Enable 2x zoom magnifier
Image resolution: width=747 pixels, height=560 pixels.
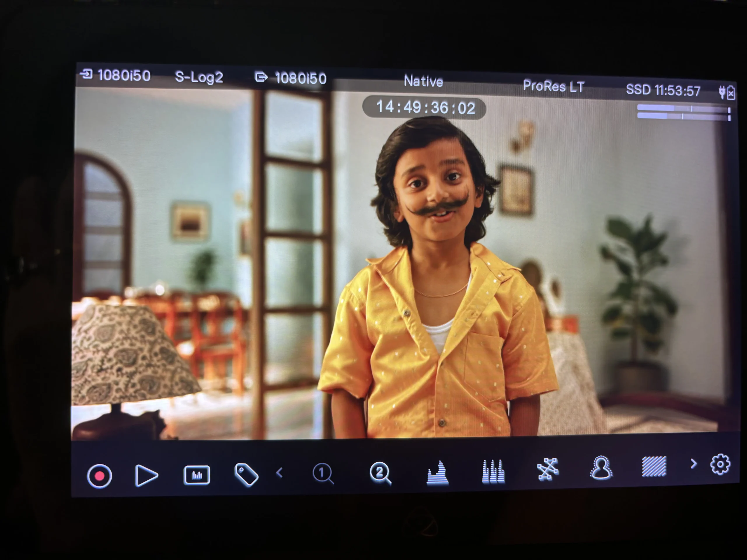pos(380,473)
